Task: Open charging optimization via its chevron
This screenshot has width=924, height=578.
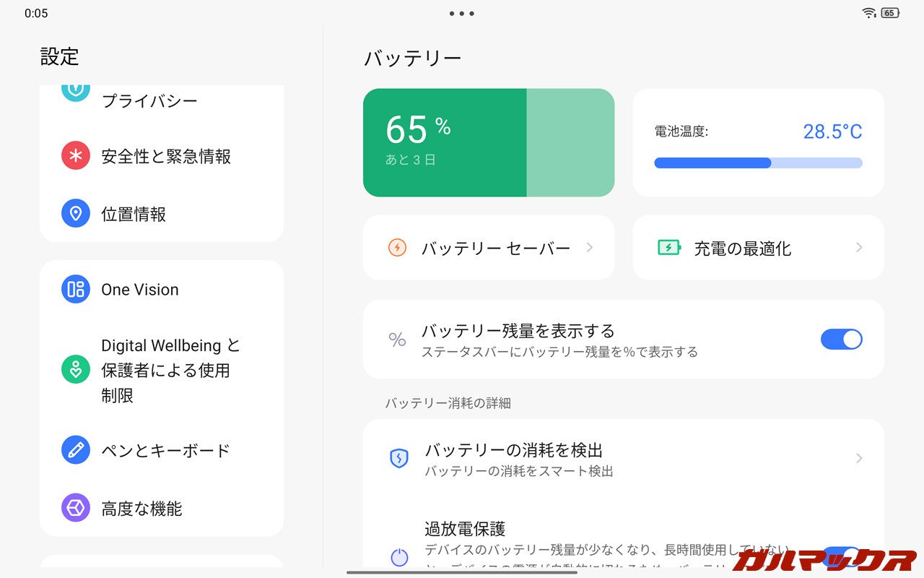Action: pos(859,248)
